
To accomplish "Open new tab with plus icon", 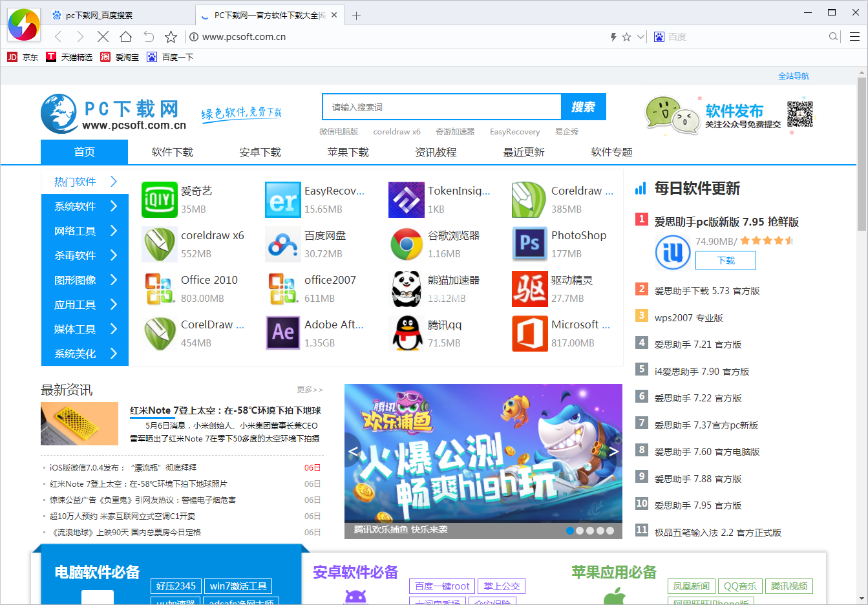I will click(356, 16).
